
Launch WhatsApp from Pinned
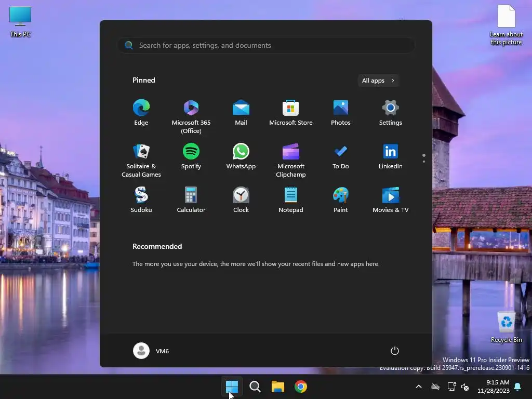[x=241, y=156]
